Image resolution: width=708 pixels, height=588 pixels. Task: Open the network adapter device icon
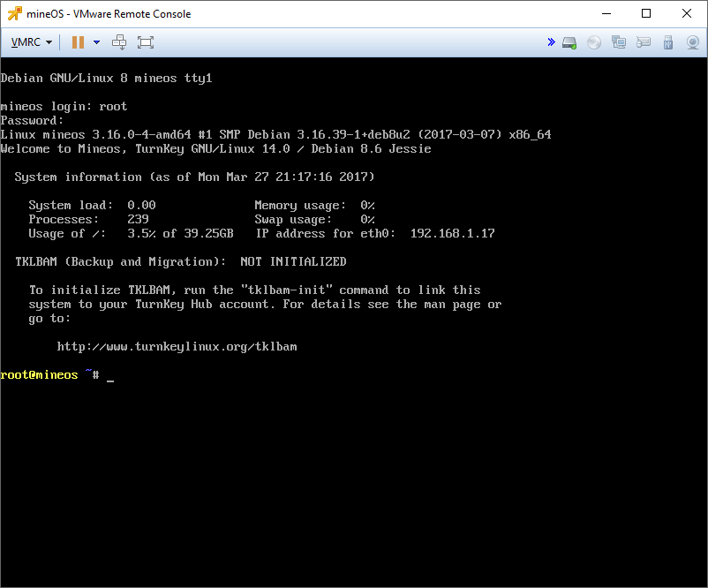(x=619, y=42)
